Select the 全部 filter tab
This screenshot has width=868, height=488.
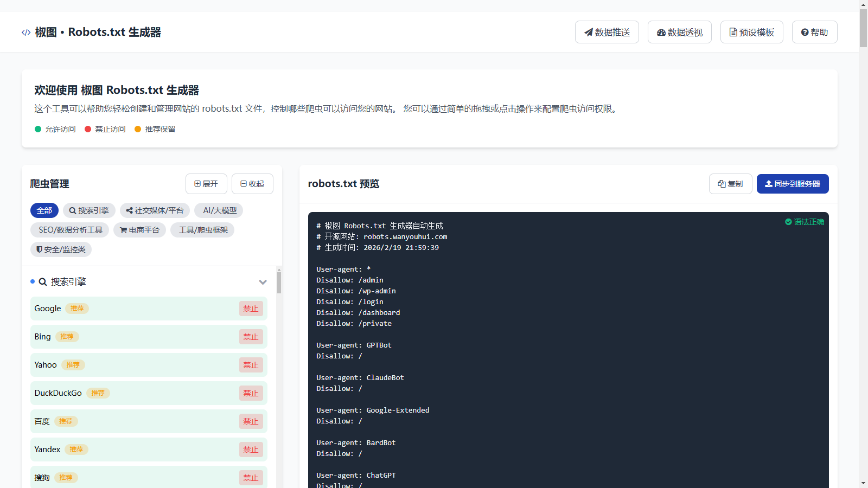click(x=44, y=210)
